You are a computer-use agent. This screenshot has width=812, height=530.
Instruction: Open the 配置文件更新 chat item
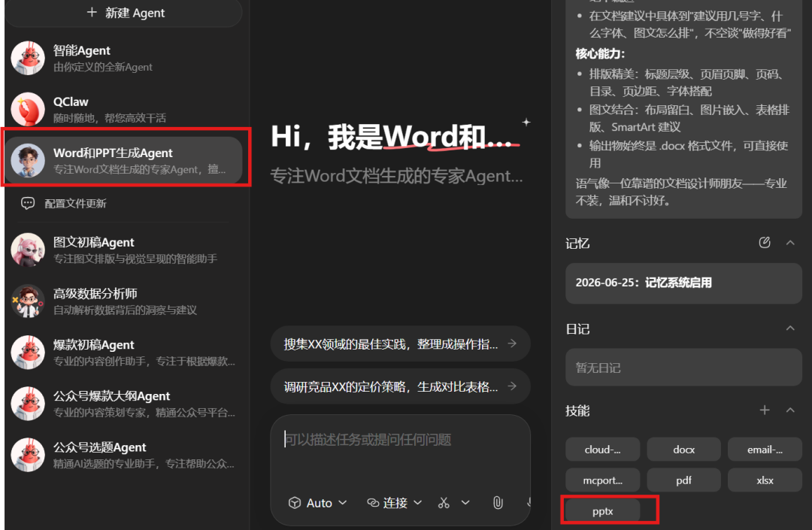click(x=124, y=204)
